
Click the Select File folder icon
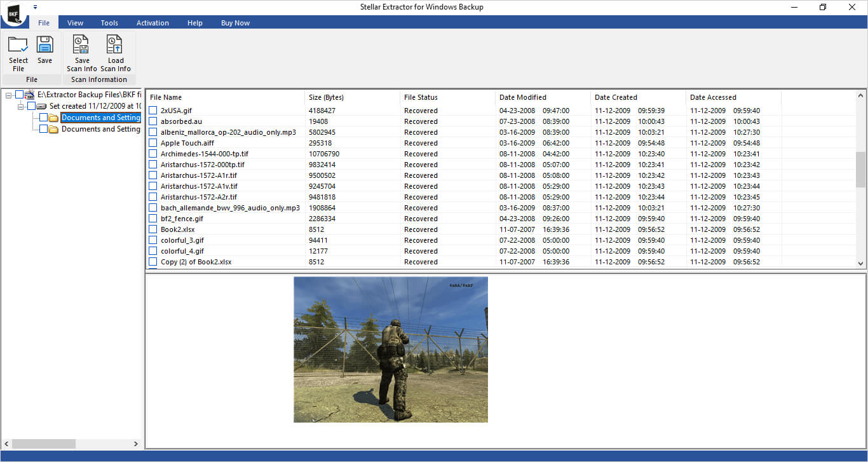(x=18, y=44)
